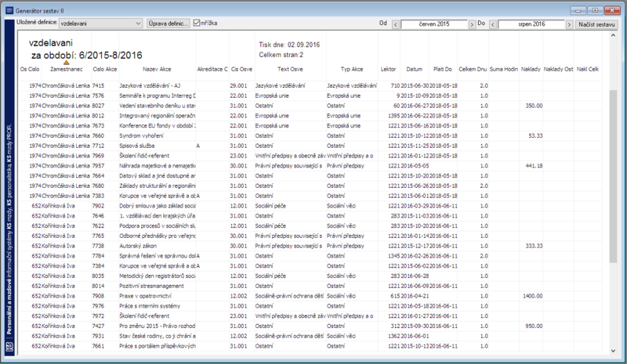The image size is (627, 364).
Task: Click the cost value 1400.00
Action: 533,296
